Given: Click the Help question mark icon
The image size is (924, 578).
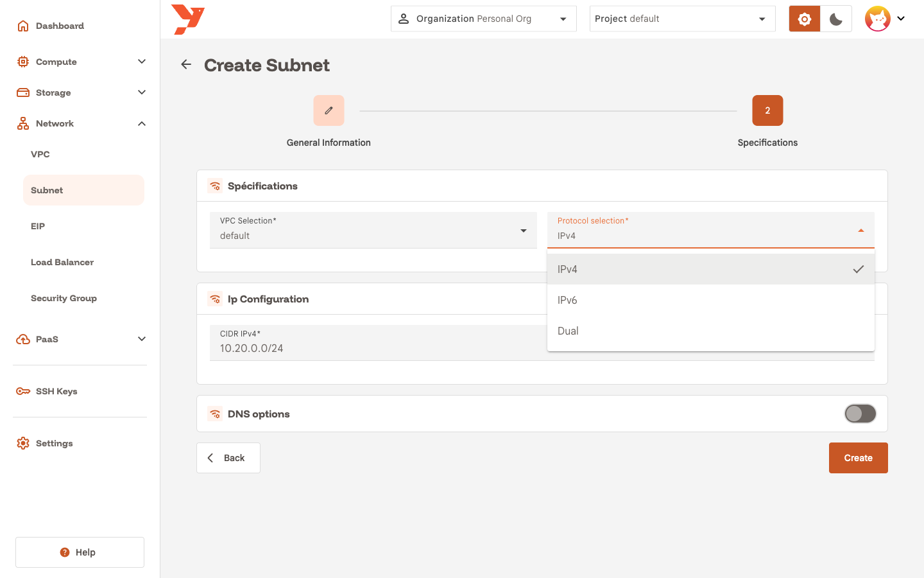Looking at the screenshot, I should coord(65,552).
